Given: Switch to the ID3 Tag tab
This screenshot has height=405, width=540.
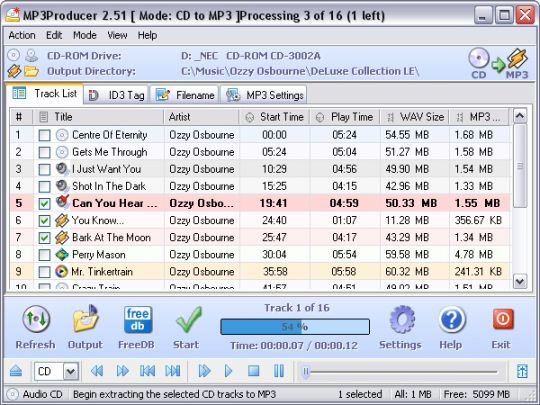Looking at the screenshot, I should 116,95.
